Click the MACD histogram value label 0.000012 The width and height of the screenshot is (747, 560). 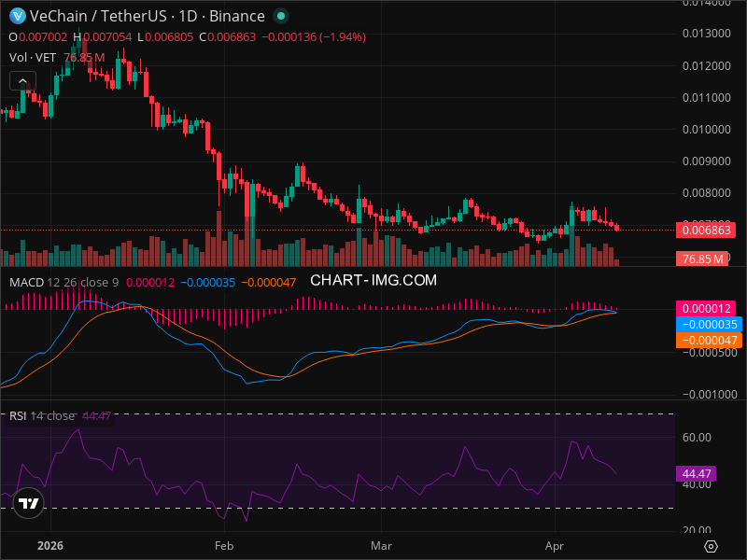click(706, 309)
